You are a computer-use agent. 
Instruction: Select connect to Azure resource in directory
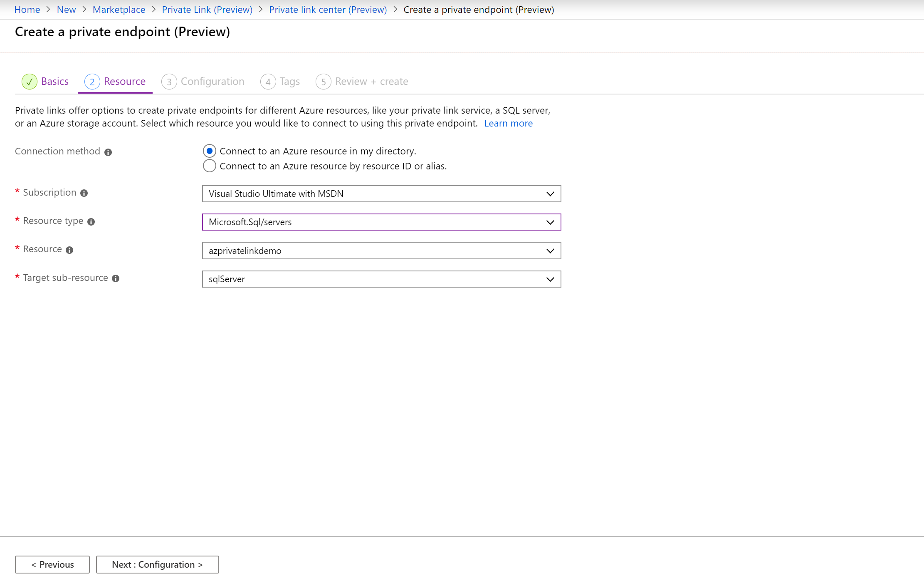[210, 150]
